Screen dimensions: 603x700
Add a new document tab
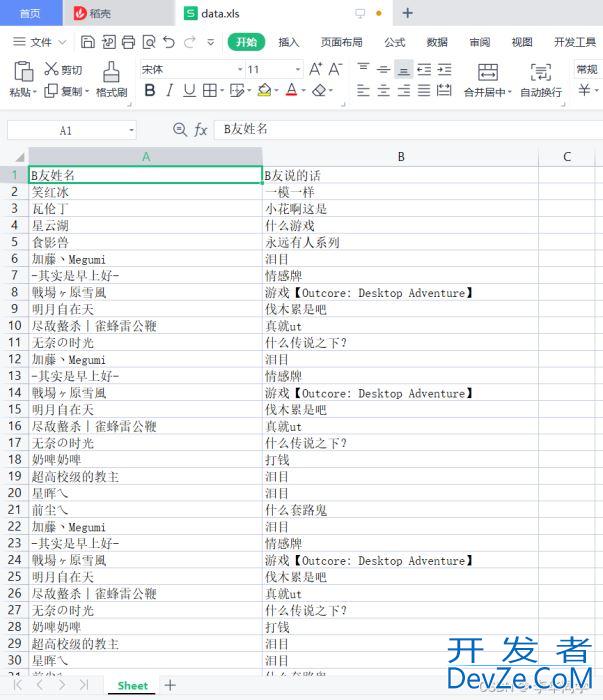tap(408, 13)
